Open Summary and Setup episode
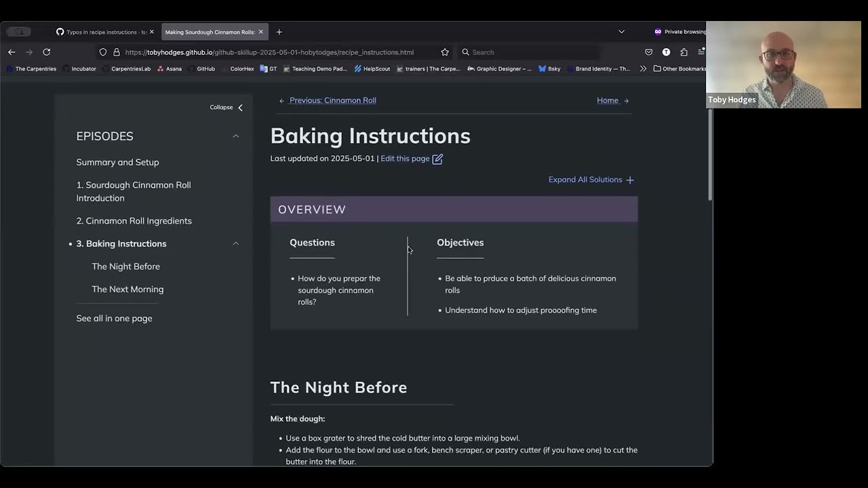The width and height of the screenshot is (868, 488). (117, 162)
